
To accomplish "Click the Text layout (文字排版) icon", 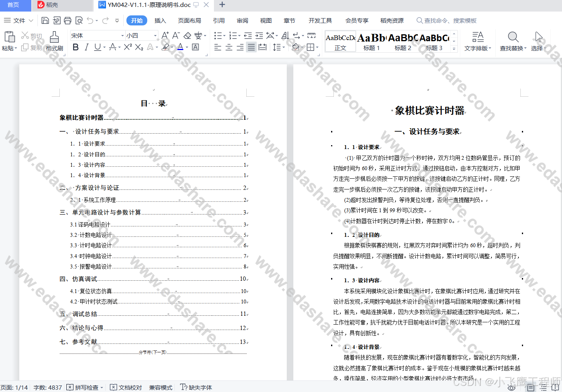I will click(478, 37).
